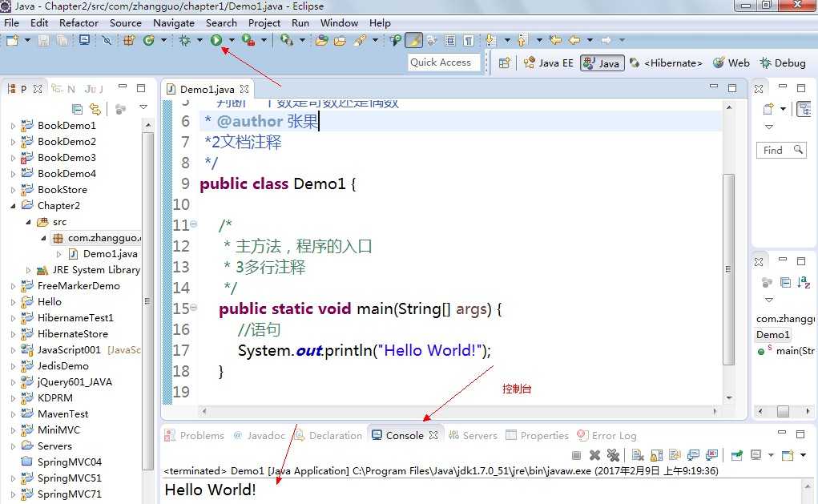Click the Quick Access search field
This screenshot has width=818, height=504.
444,62
